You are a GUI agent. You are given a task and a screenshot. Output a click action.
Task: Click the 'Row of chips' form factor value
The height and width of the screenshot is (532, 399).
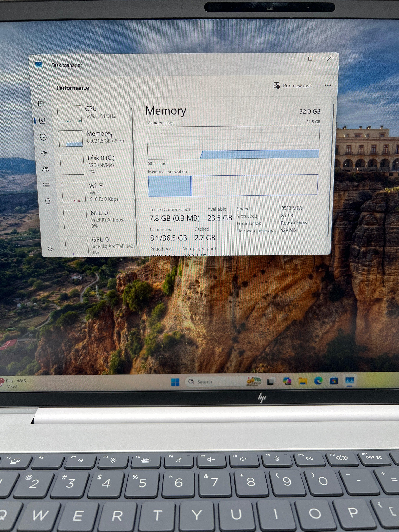[294, 223]
